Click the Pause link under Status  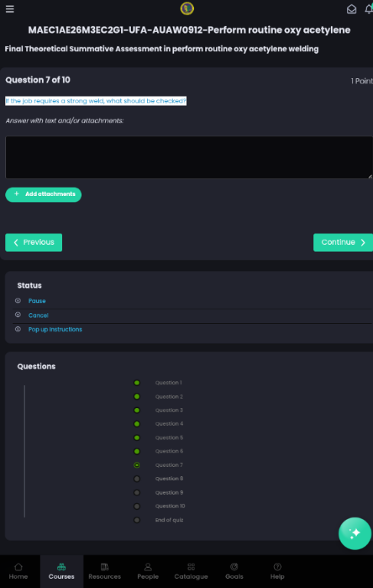point(37,301)
